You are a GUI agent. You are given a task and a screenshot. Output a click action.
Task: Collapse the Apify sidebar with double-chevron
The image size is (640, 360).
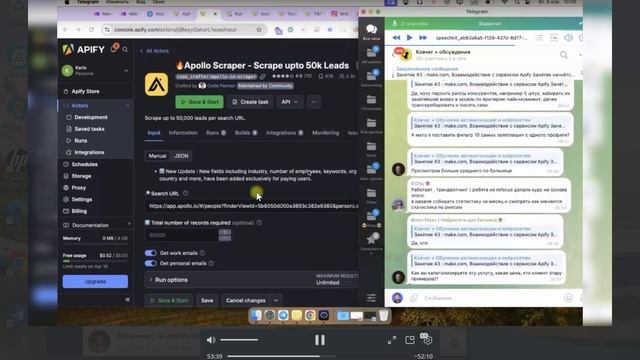pyautogui.click(x=127, y=299)
